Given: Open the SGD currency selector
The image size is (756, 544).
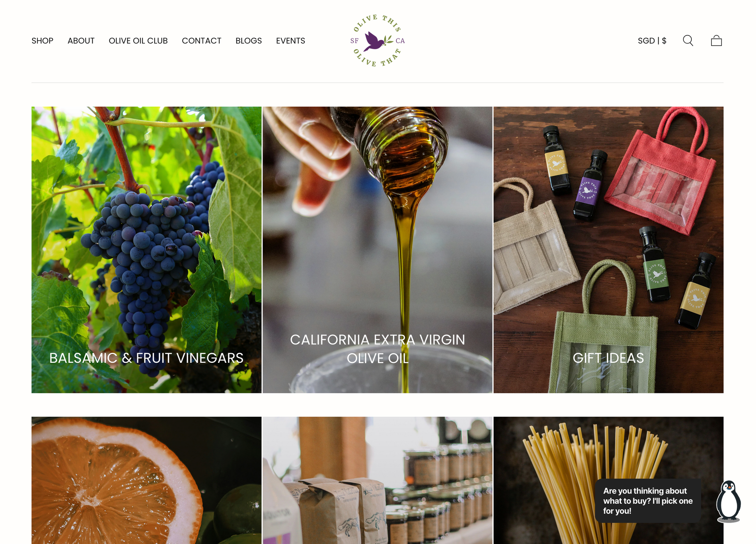Looking at the screenshot, I should coord(652,41).
